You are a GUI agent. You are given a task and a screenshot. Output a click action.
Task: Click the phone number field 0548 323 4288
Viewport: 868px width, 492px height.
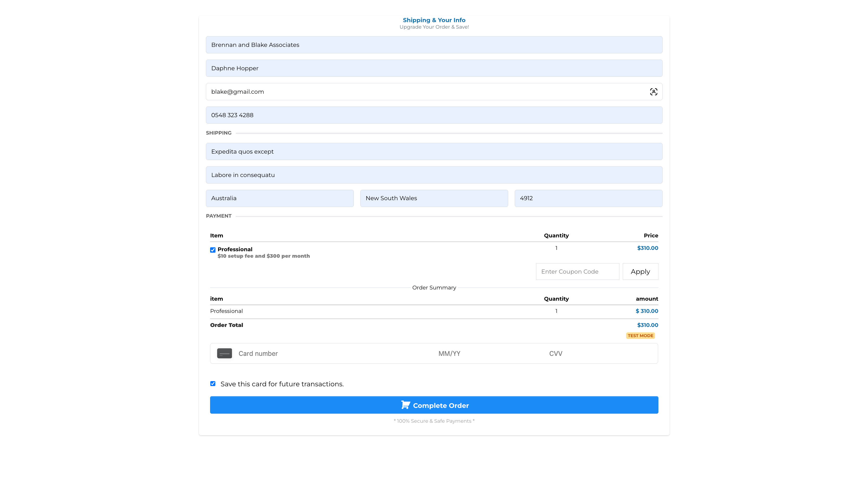[x=434, y=115]
